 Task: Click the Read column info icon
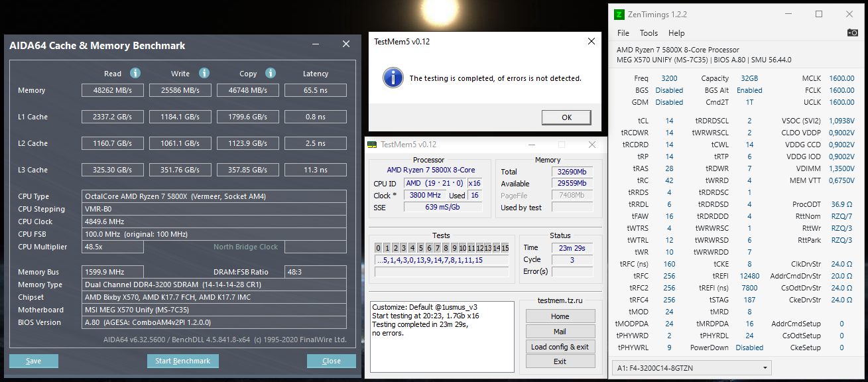click(x=135, y=73)
